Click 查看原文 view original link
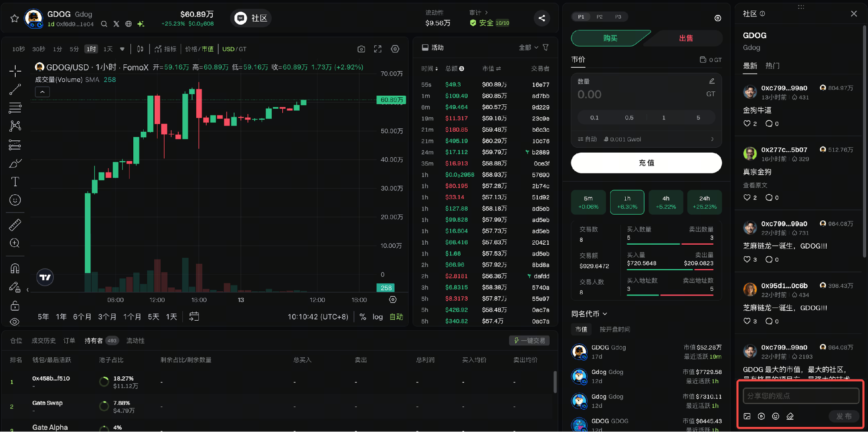 (755, 186)
